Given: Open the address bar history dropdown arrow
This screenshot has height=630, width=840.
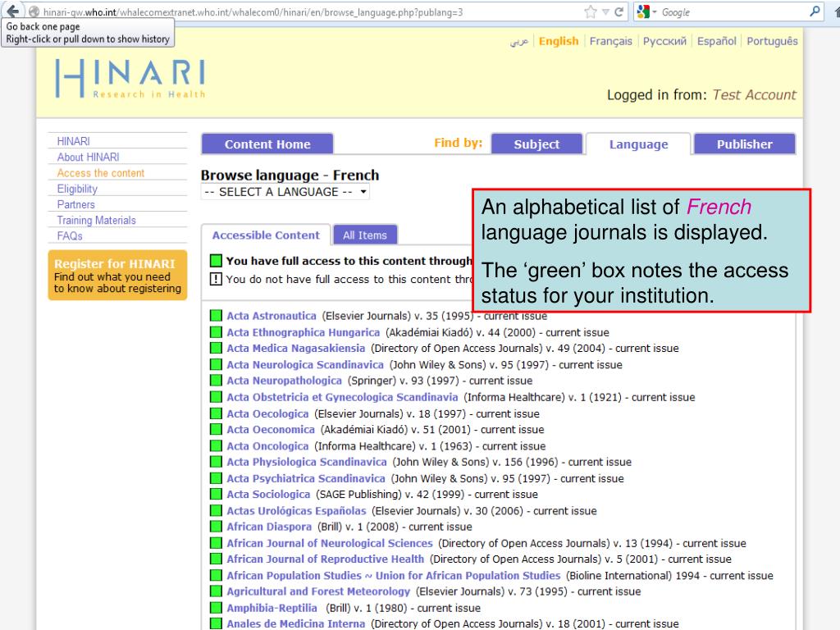Looking at the screenshot, I should (605, 11).
